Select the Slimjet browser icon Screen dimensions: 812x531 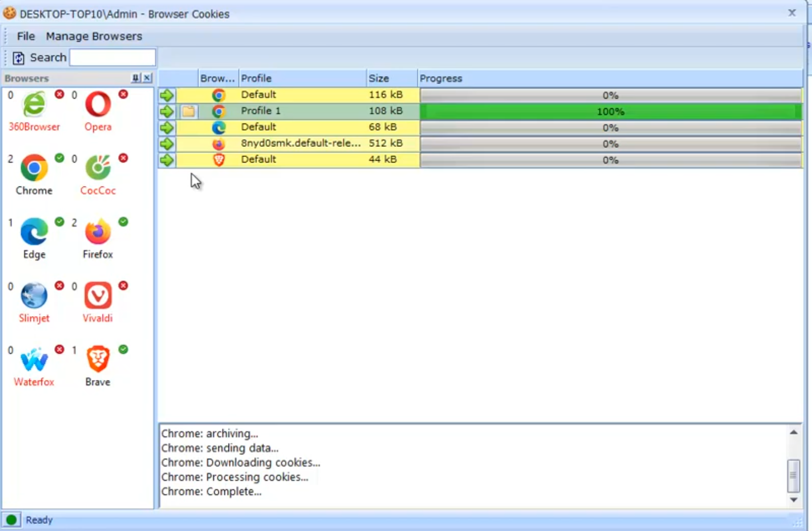[x=34, y=295]
